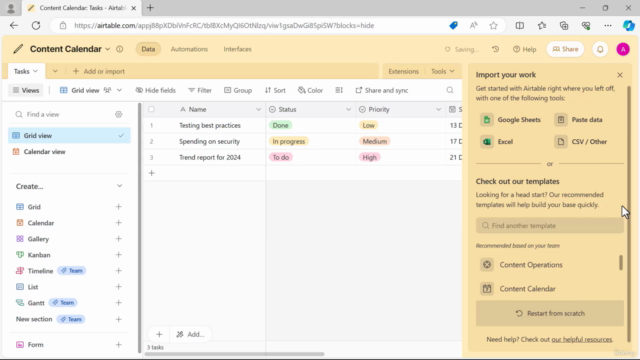Add a new Form view with plus
This screenshot has height=360, width=640.
[118, 345]
